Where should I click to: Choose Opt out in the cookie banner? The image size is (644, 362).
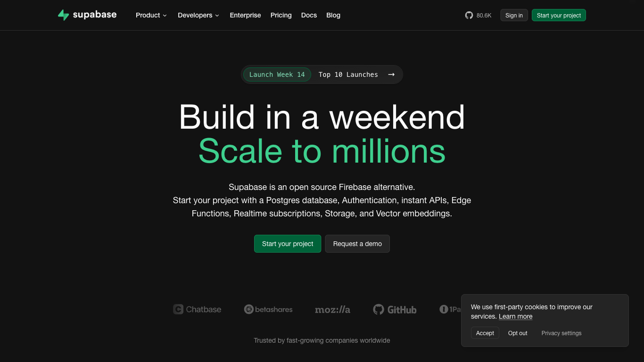518,333
